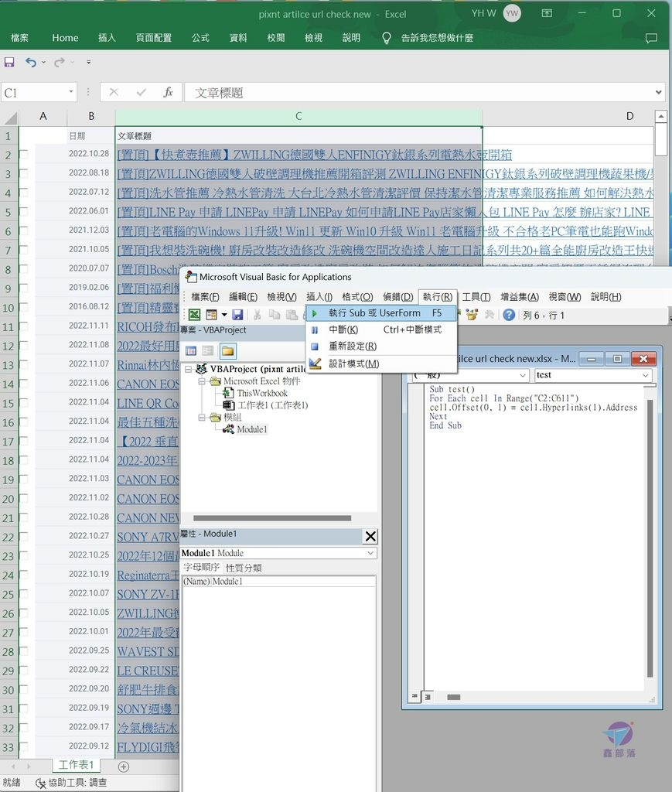Click the YW account avatar
Viewport: 672px width, 792px height.
tap(512, 14)
